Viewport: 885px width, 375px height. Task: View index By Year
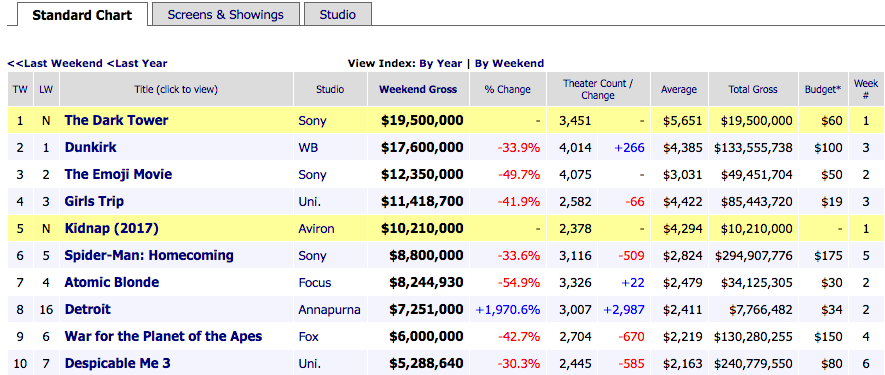440,63
